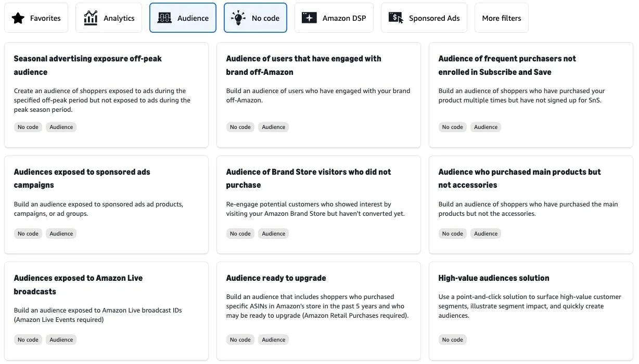This screenshot has height=364, width=639.
Task: Toggle the Favorites filter text
Action: coord(45,18)
